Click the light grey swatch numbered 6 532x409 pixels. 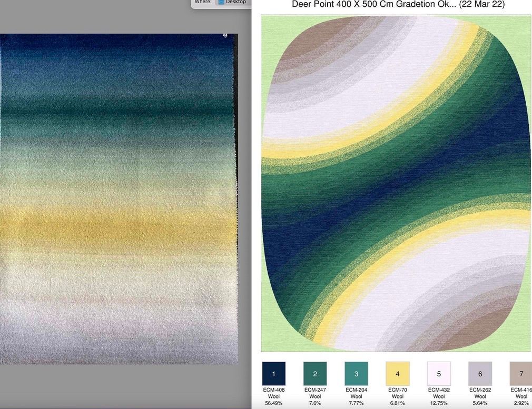pos(480,373)
